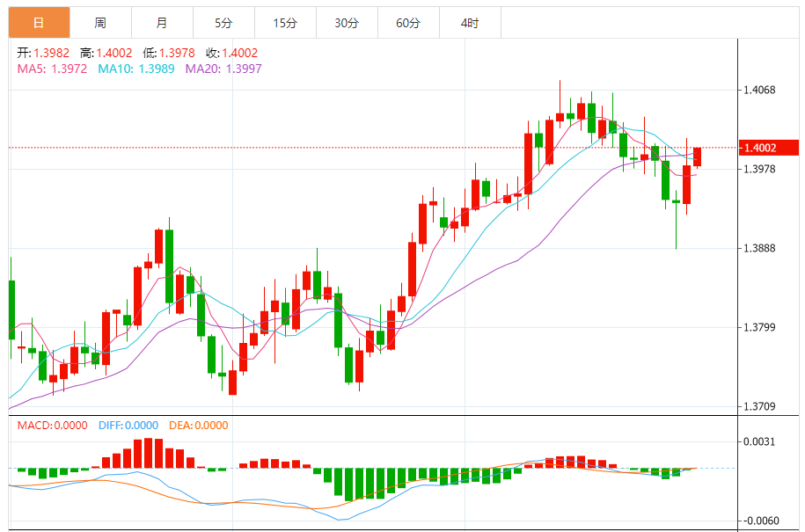The height and width of the screenshot is (532, 805).
Task: Choose the 60分 timeframe tab
Action: (x=408, y=23)
